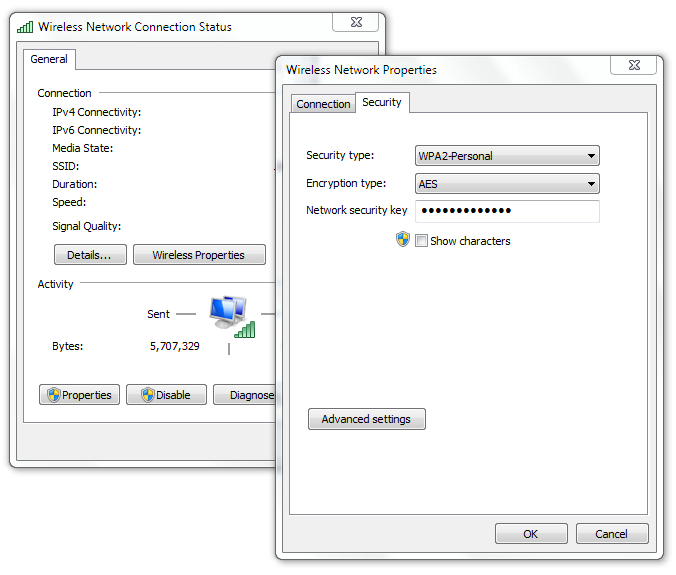This screenshot has height=575, width=676.
Task: Click the network computers icon under Activity
Action: pyautogui.click(x=229, y=314)
